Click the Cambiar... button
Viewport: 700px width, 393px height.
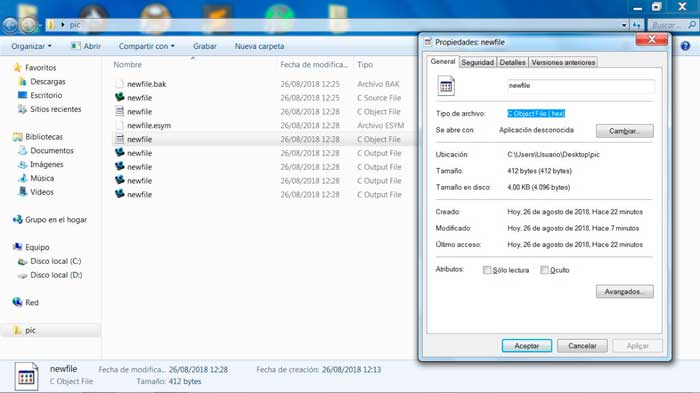point(625,131)
